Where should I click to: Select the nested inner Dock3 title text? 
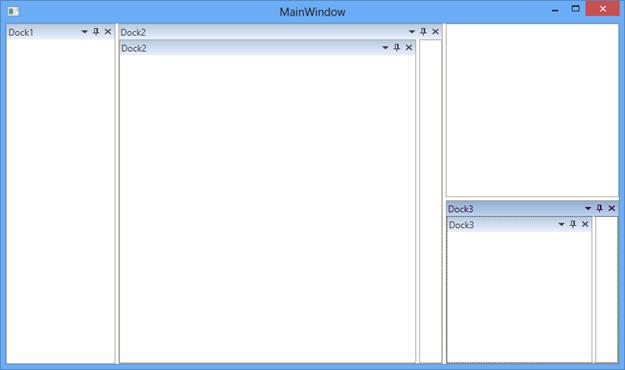point(462,225)
